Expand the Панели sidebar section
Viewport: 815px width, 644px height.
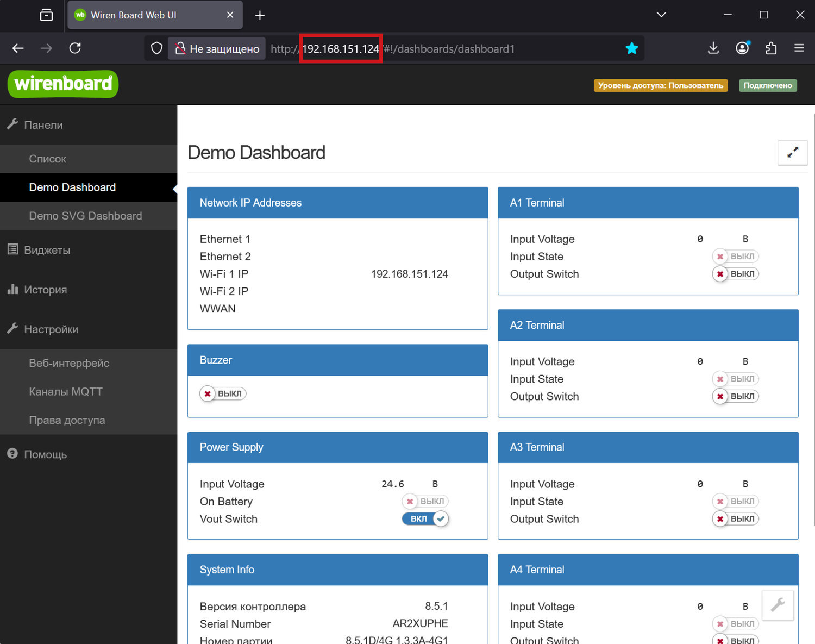click(43, 125)
